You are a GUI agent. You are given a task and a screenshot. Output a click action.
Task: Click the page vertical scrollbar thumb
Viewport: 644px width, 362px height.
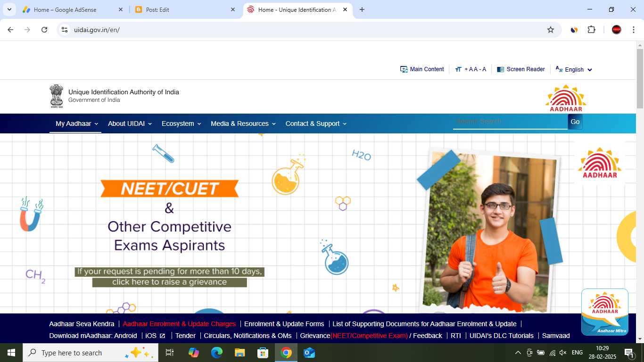coord(640,78)
